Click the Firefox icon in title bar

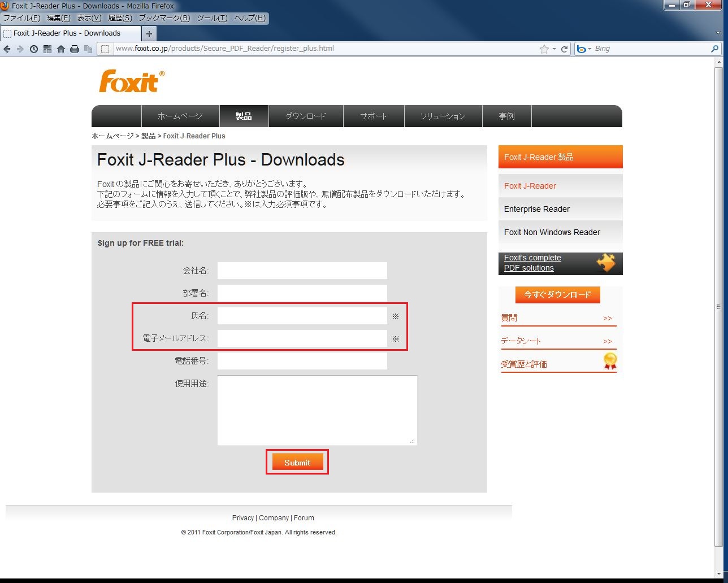pyautogui.click(x=5, y=6)
